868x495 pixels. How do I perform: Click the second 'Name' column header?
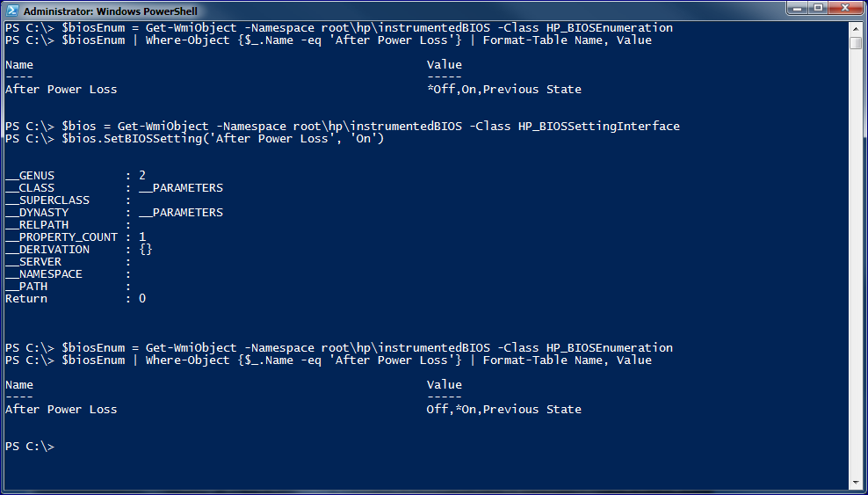click(19, 385)
